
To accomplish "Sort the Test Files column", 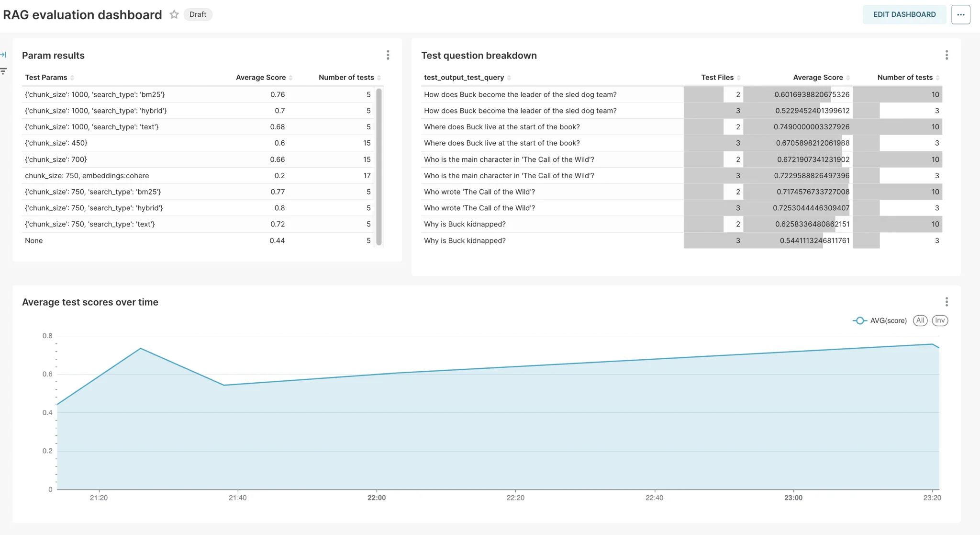I will pyautogui.click(x=738, y=77).
